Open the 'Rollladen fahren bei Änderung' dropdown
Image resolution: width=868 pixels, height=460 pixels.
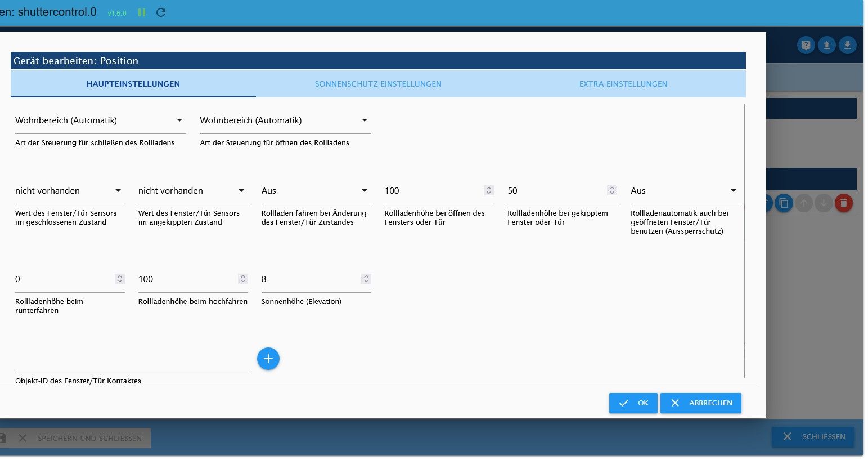316,191
